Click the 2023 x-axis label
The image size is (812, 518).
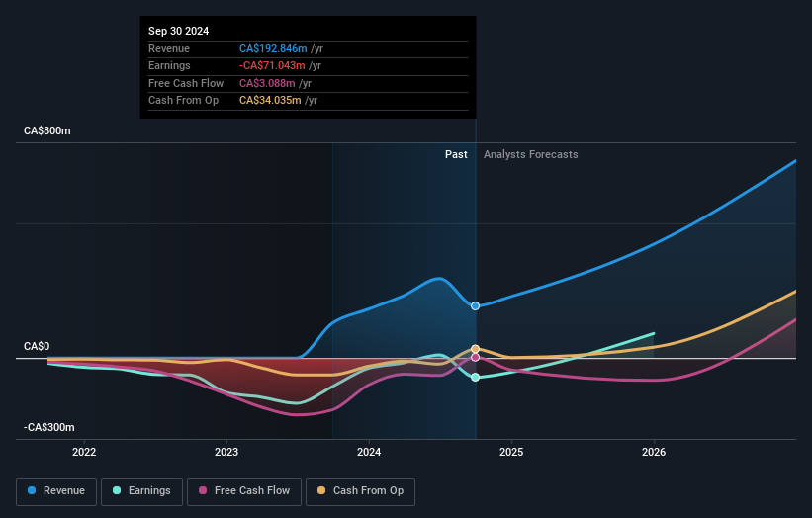click(226, 452)
